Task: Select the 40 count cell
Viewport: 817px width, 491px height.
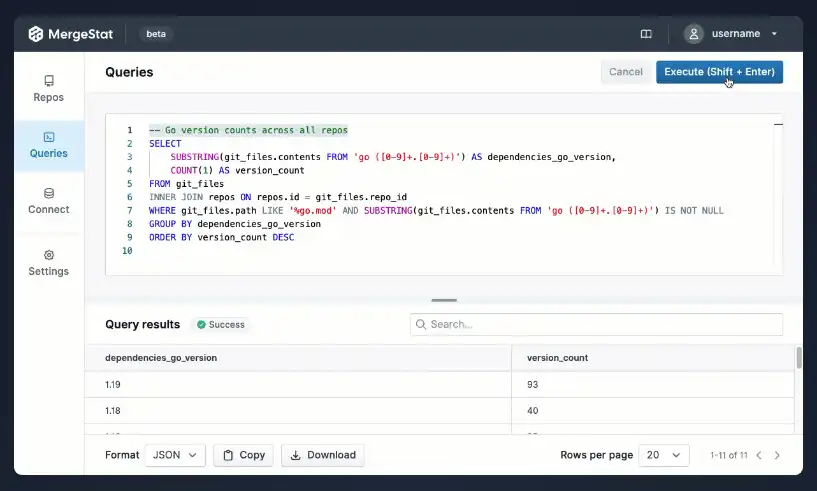Action: [x=653, y=411]
